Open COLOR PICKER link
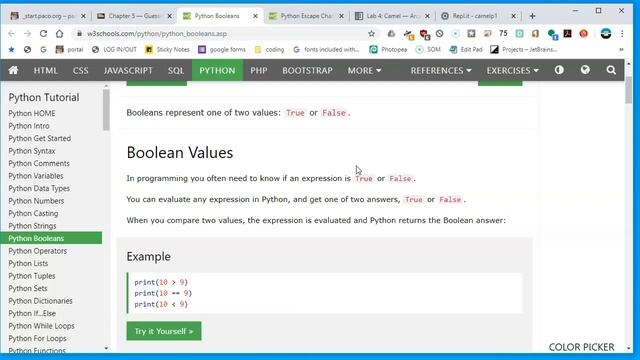This screenshot has width=640, height=360. (x=581, y=347)
